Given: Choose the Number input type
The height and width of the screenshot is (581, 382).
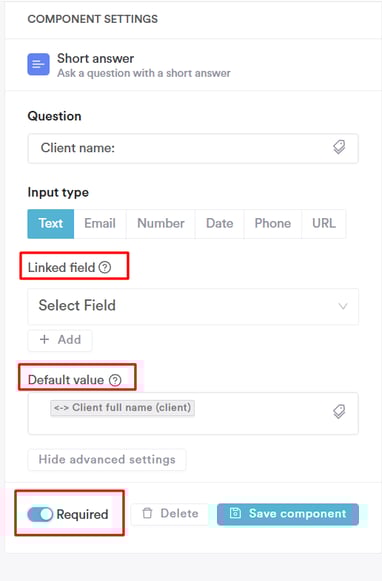Looking at the screenshot, I should [161, 223].
